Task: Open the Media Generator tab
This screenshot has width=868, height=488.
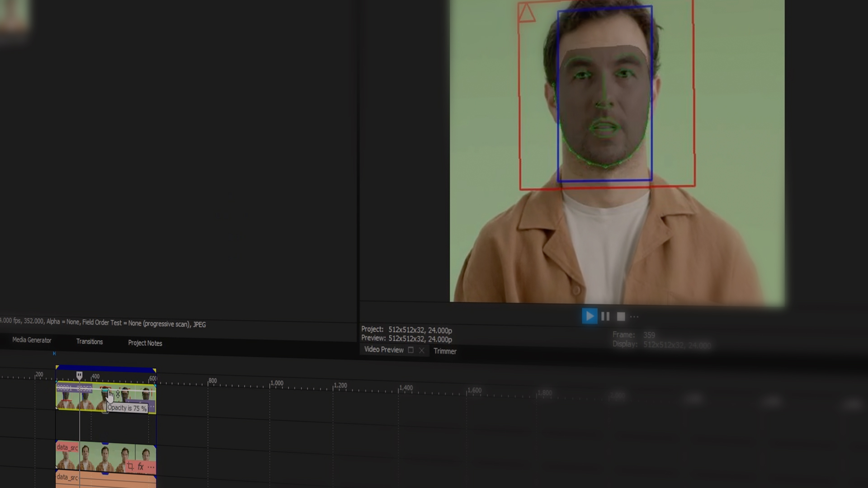Action: click(x=32, y=340)
